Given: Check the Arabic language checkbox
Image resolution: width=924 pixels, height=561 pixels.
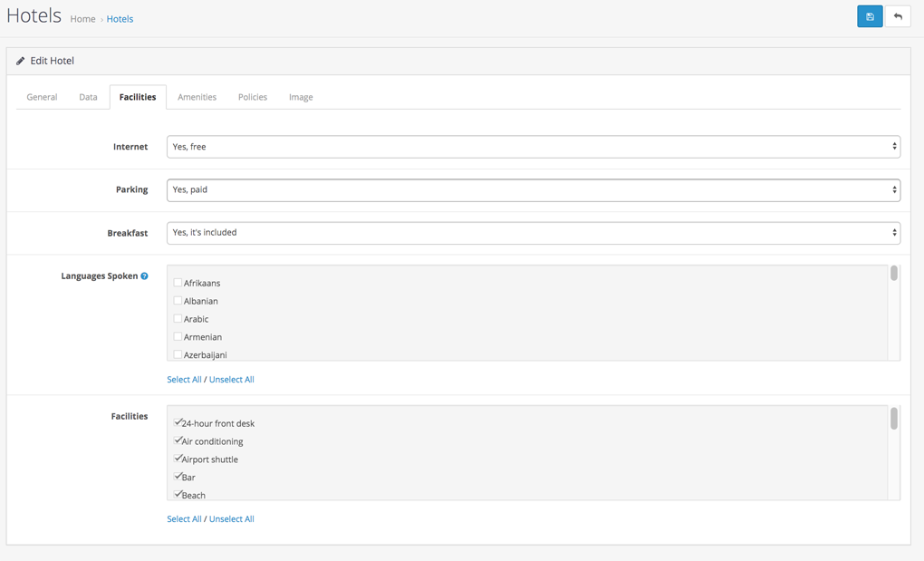Looking at the screenshot, I should [178, 319].
